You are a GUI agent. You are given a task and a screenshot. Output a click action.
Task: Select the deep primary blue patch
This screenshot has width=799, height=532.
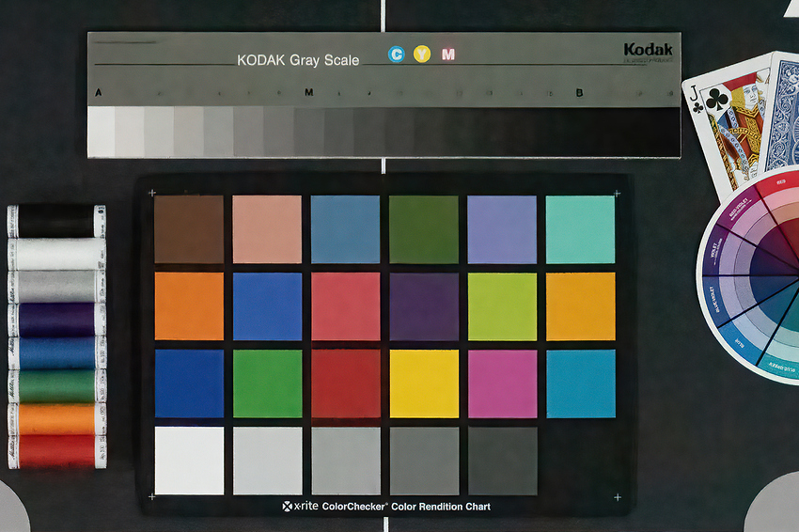(x=189, y=383)
